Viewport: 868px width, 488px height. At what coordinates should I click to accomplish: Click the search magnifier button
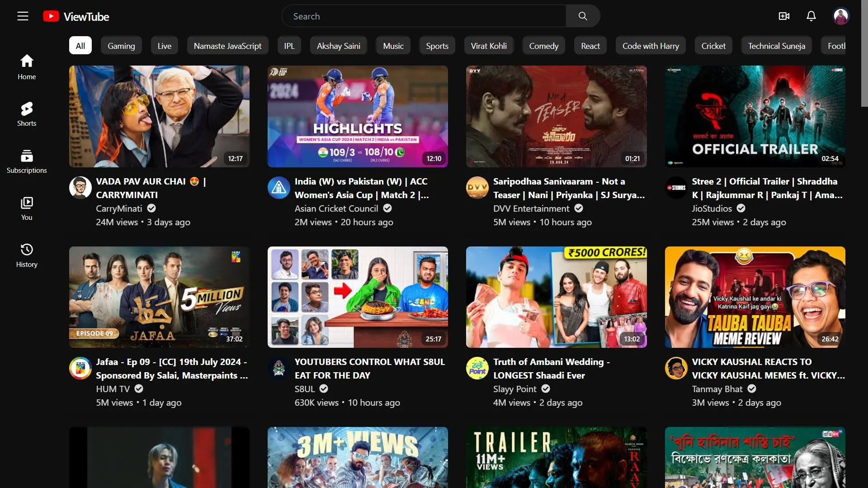tap(583, 16)
